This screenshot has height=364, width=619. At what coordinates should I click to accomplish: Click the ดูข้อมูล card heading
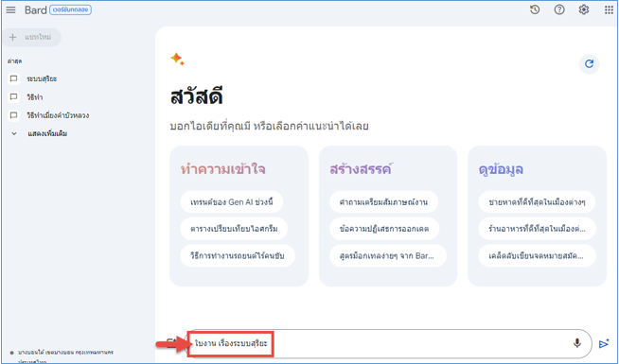[501, 169]
